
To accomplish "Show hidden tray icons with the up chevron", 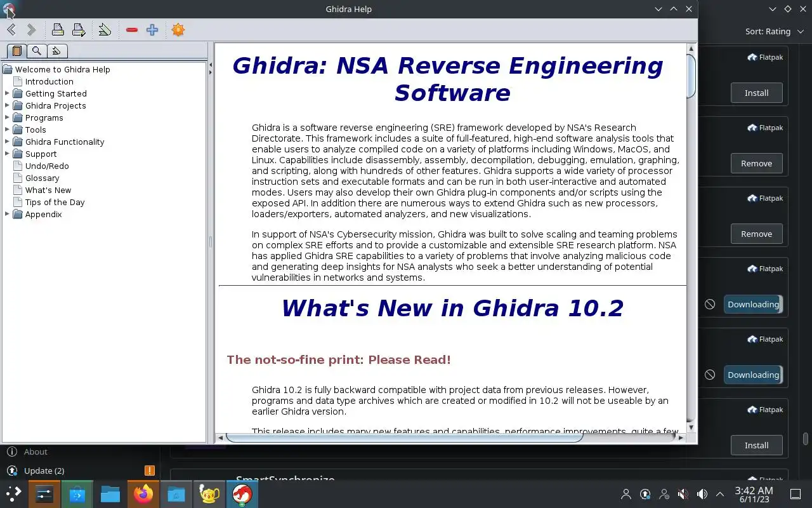I will pyautogui.click(x=720, y=494).
